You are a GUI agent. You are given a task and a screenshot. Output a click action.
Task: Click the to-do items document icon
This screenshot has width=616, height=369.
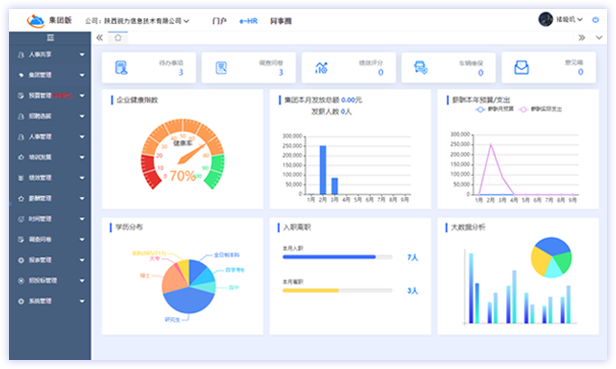(x=121, y=68)
